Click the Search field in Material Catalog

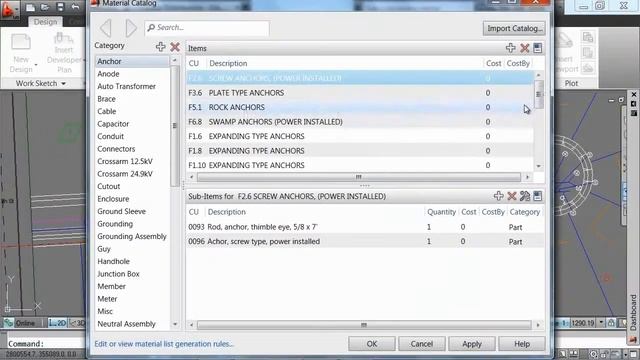pos(207,28)
